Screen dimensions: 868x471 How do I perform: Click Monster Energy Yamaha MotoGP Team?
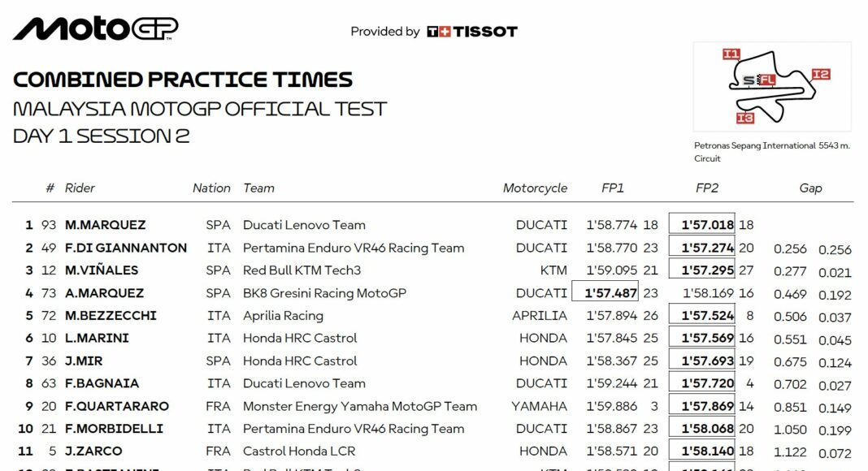coord(360,406)
